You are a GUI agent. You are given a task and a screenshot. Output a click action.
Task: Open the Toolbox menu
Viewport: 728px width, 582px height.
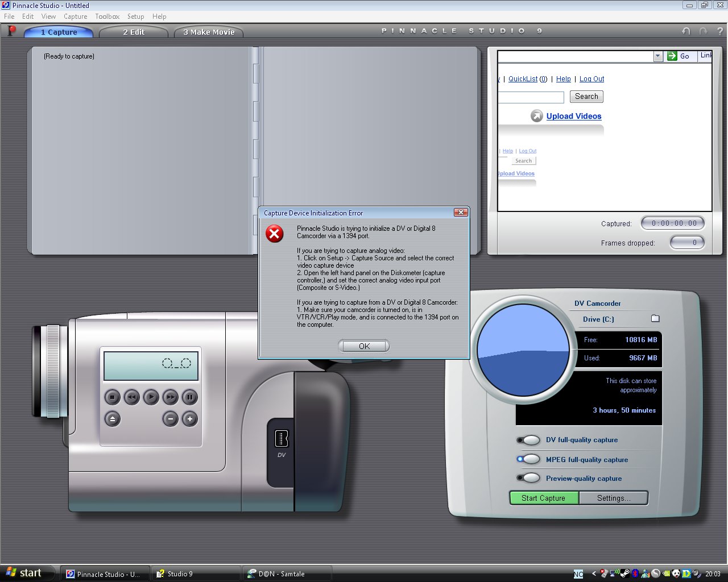click(x=107, y=16)
